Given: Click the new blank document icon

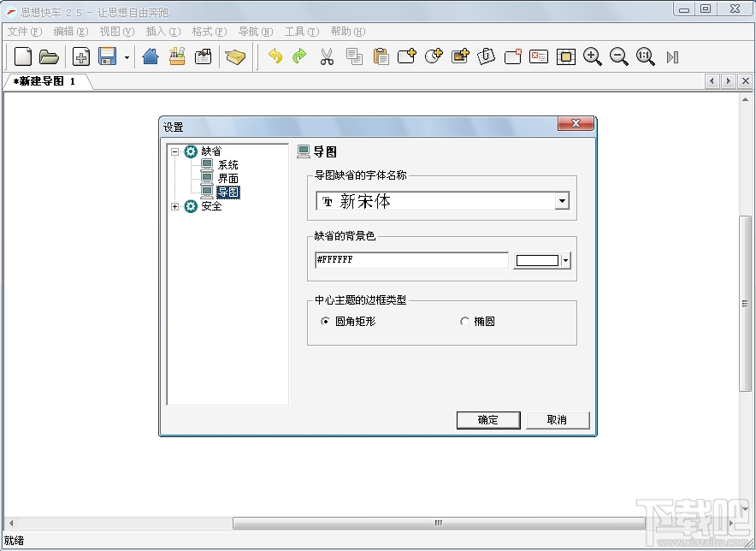Looking at the screenshot, I should pyautogui.click(x=22, y=56).
